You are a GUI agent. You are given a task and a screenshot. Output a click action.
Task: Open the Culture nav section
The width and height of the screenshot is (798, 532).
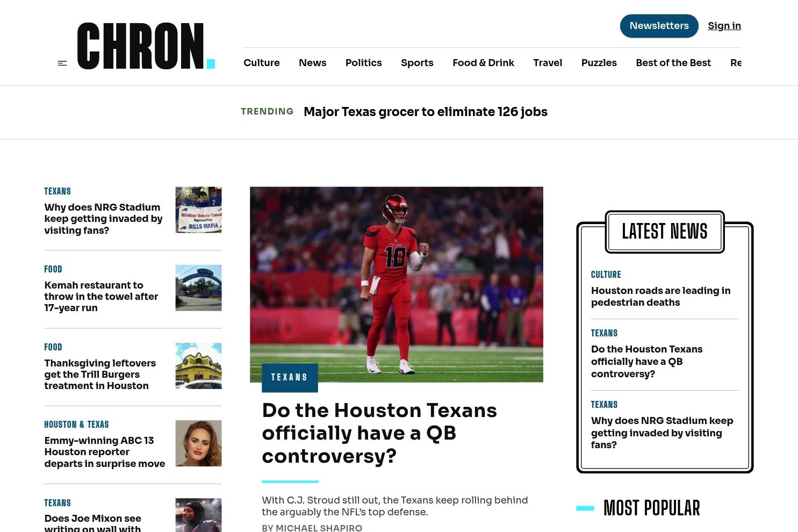pos(262,63)
